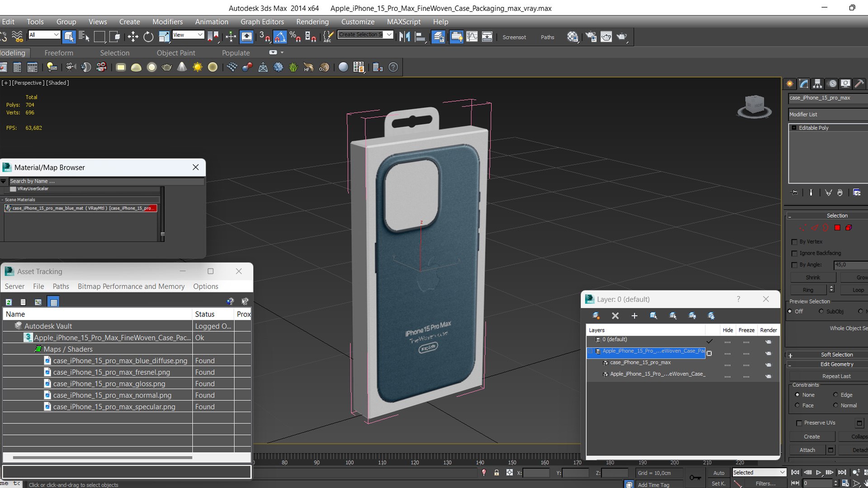Select the Rotate transform tool
The height and width of the screenshot is (488, 868).
click(148, 37)
